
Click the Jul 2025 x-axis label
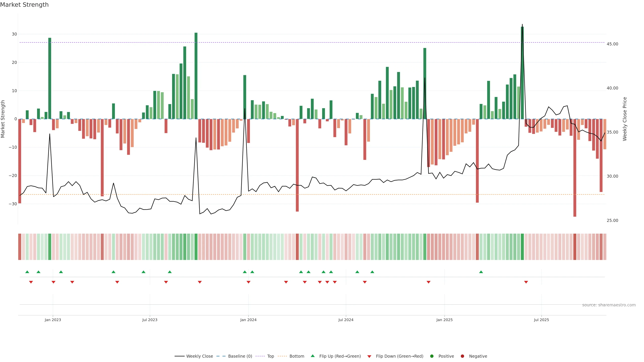click(541, 320)
